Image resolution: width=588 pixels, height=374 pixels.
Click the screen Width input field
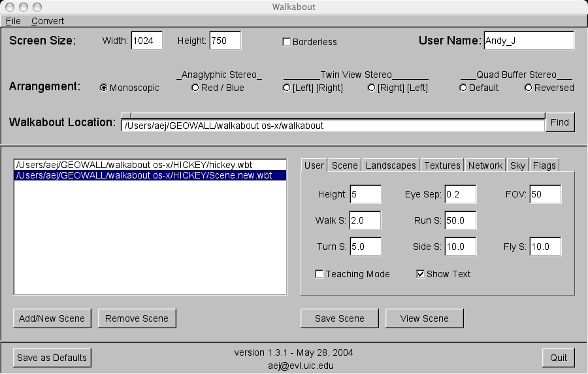pos(146,41)
